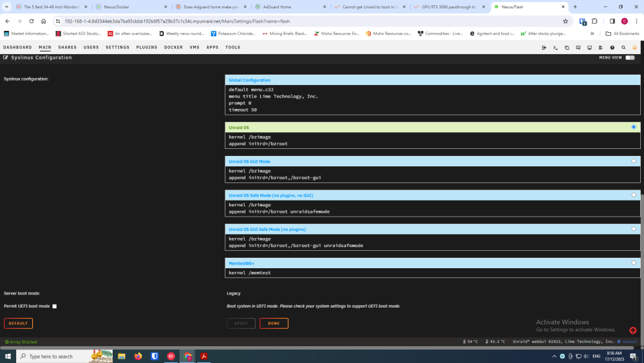
Task: Open the Users menu
Action: point(91,47)
